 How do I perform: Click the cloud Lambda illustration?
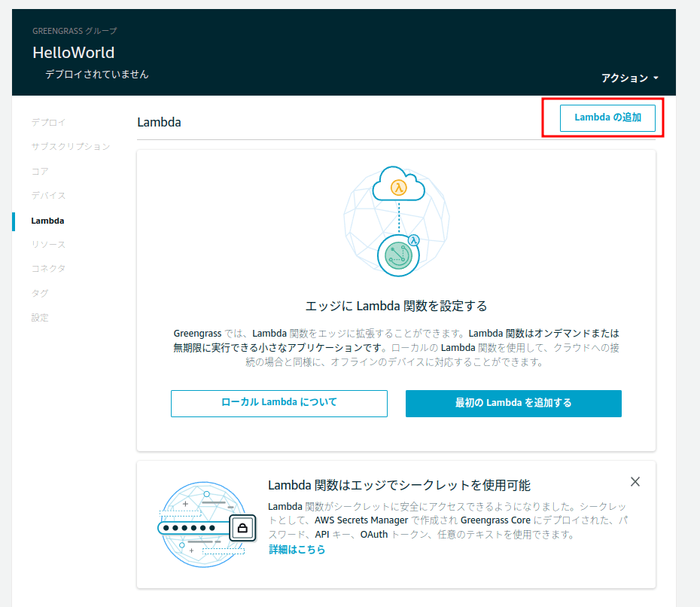[x=397, y=221]
